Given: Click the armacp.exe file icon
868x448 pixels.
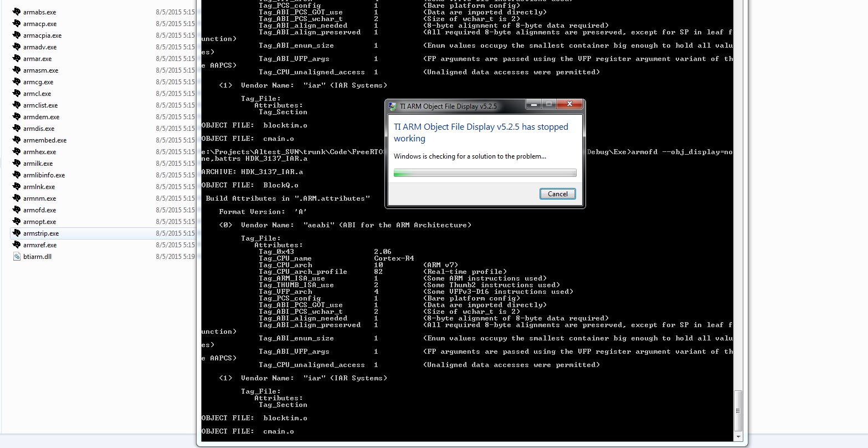Looking at the screenshot, I should click(17, 24).
